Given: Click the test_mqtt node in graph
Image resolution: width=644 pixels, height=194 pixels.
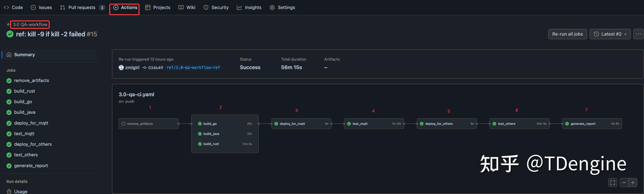Looking at the screenshot, I should tap(374, 124).
